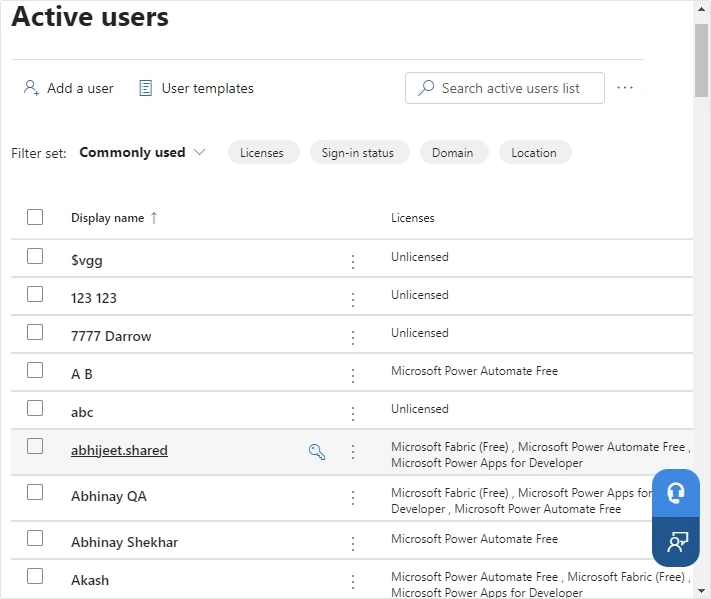Screen dimensions: 711x599
Task: Click the Display name sort arrow
Action: click(154, 218)
